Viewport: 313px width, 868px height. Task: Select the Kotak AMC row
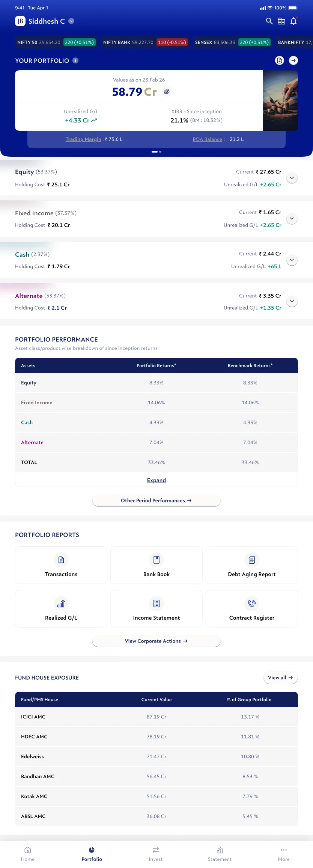pos(156,796)
